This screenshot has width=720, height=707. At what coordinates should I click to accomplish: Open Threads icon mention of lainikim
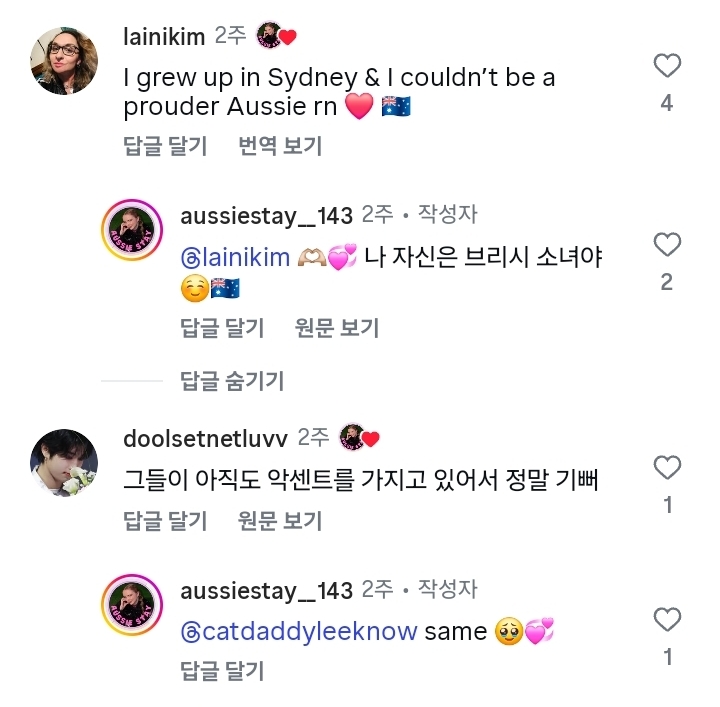coord(190,258)
